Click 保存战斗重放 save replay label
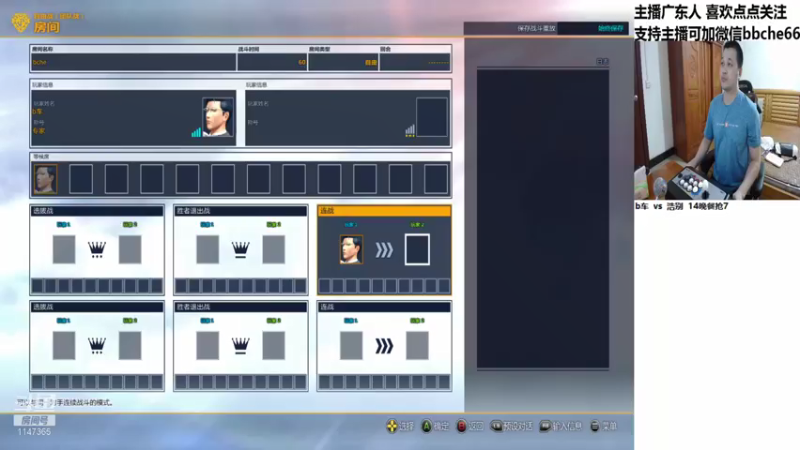Screen dimensions: 800x450 coord(536,28)
